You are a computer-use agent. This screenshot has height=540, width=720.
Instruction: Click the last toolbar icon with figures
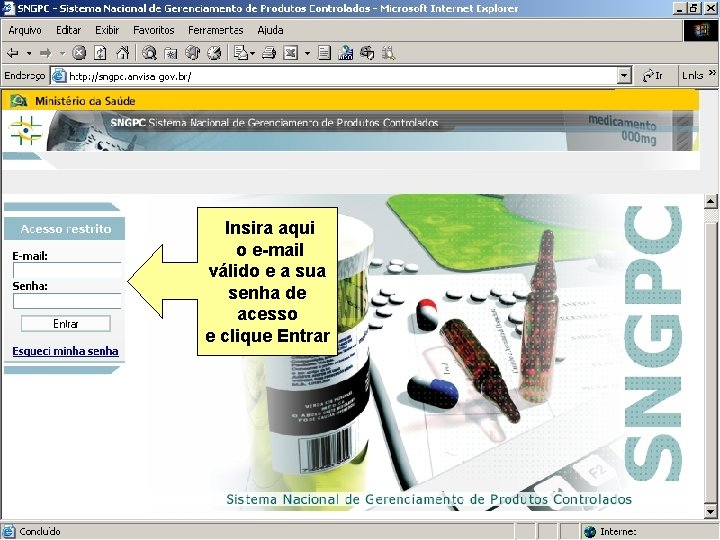coord(388,53)
